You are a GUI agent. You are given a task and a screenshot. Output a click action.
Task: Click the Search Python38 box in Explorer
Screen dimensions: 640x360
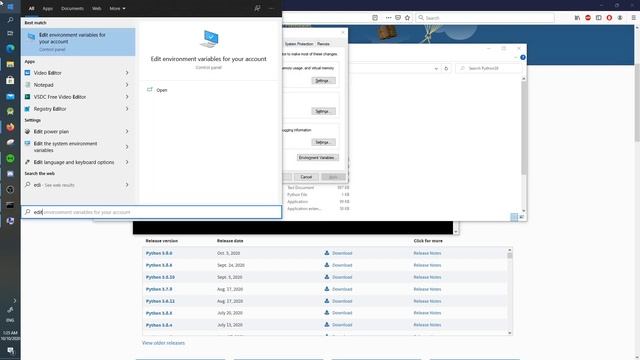point(489,68)
